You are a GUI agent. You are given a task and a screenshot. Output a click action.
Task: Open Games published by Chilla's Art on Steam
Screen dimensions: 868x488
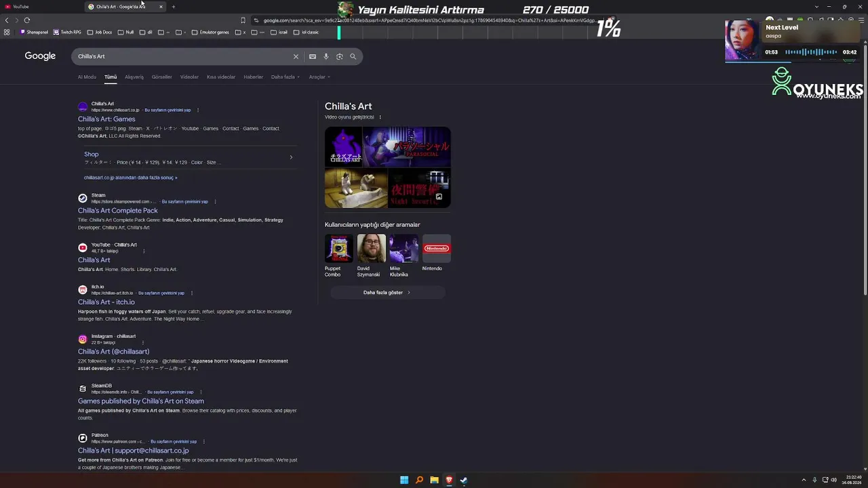(141, 401)
